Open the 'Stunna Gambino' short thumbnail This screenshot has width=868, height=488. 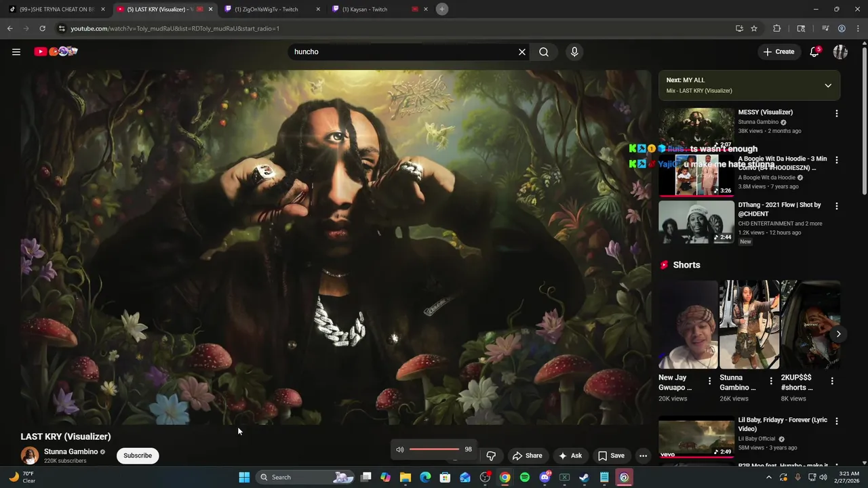(749, 325)
